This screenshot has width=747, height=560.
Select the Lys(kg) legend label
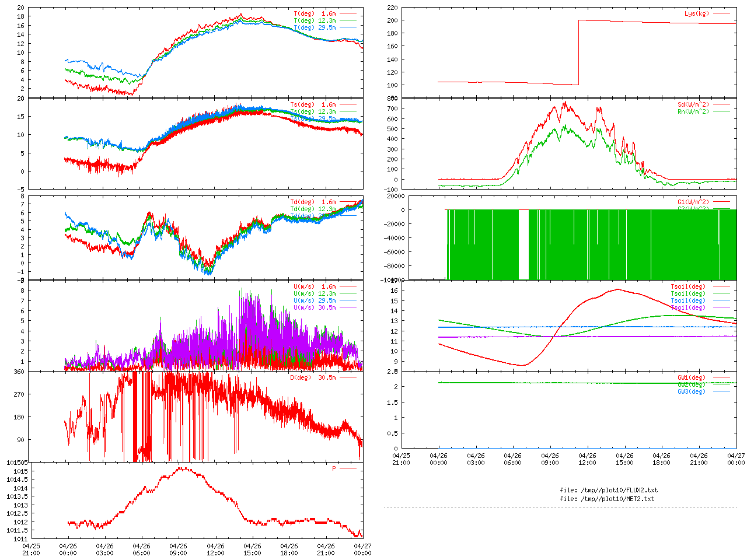tap(697, 13)
